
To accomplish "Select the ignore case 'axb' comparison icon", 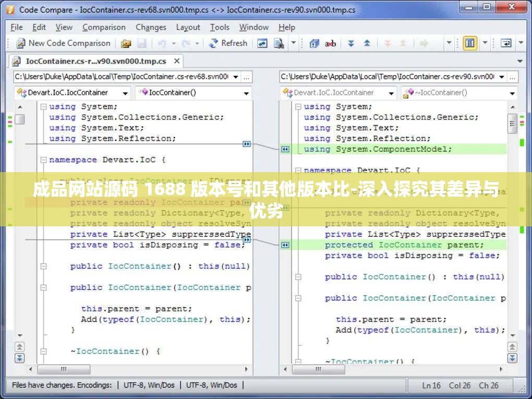I will tap(330, 43).
